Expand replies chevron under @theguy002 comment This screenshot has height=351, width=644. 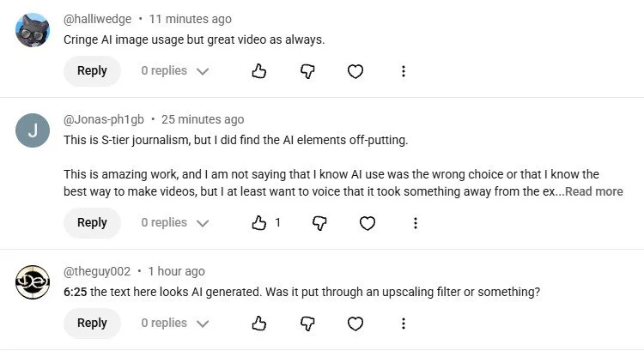click(x=203, y=324)
